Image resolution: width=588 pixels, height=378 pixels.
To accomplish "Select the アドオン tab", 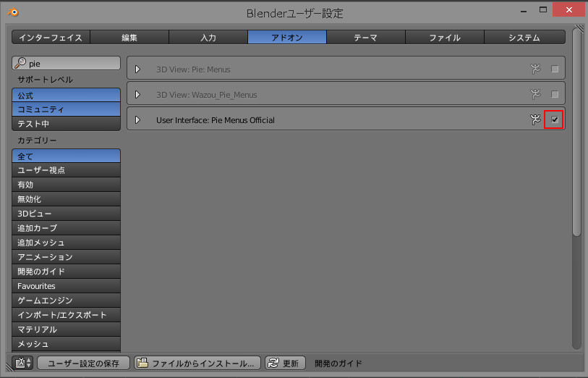I will pyautogui.click(x=287, y=37).
